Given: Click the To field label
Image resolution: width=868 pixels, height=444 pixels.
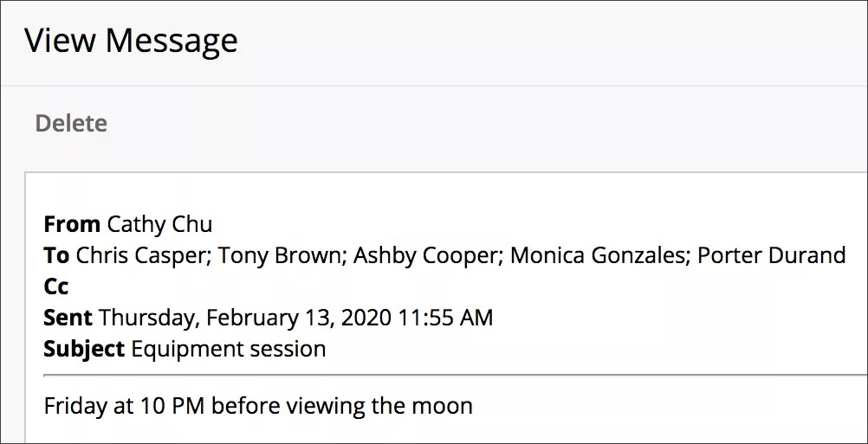Looking at the screenshot, I should coord(56,256).
